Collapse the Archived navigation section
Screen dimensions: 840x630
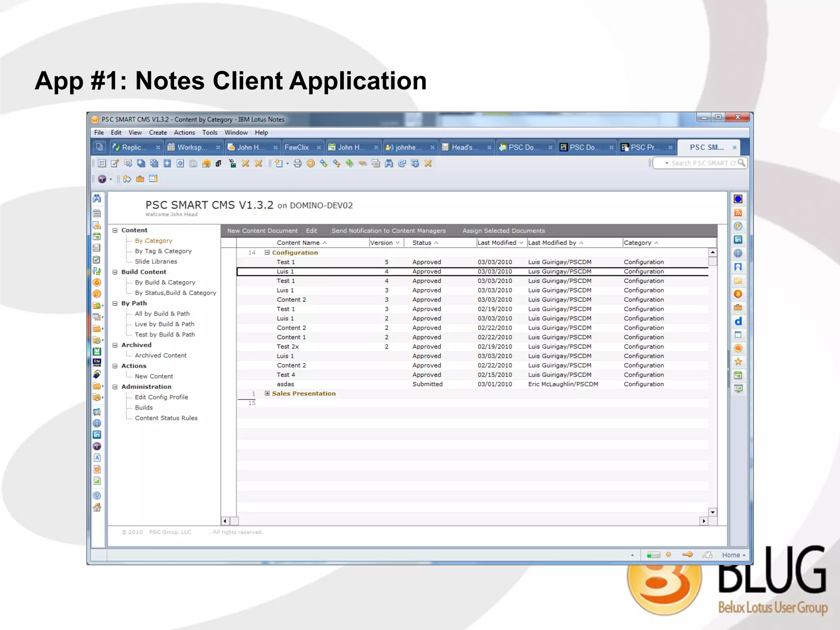115,345
